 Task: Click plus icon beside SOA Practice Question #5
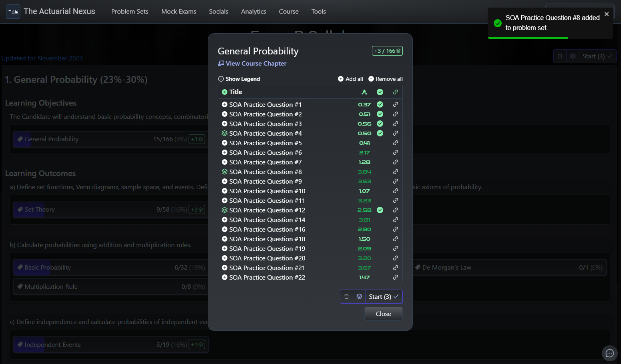pyautogui.click(x=225, y=143)
